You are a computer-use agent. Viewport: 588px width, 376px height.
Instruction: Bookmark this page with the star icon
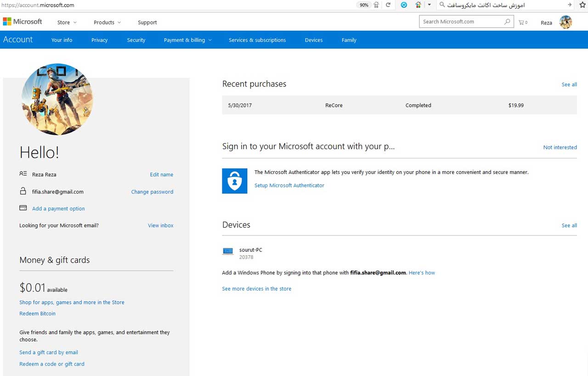click(582, 5)
